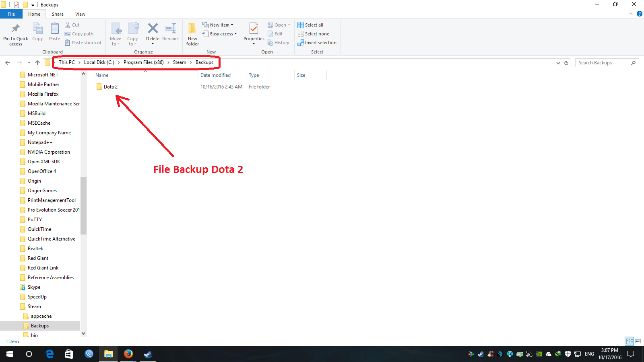Open Quick Access Toolbar customize arrow
Viewport: 644px width, 362px height.
33,5
